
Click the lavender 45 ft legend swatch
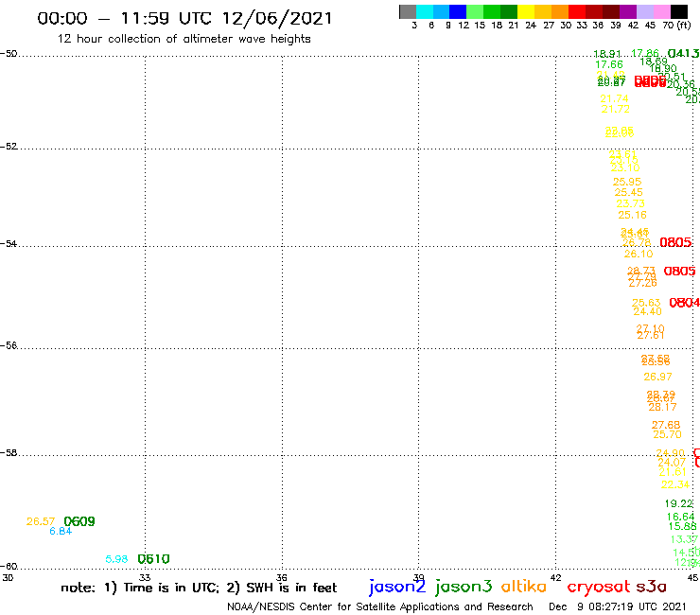(644, 11)
